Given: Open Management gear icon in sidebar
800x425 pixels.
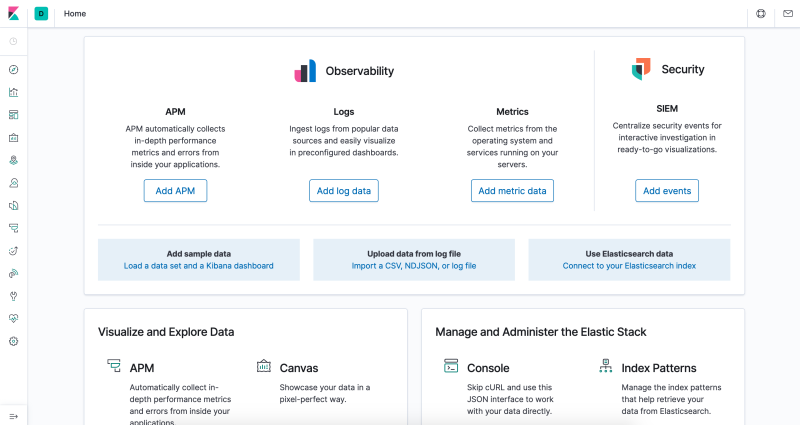Looking at the screenshot, I should (14, 341).
